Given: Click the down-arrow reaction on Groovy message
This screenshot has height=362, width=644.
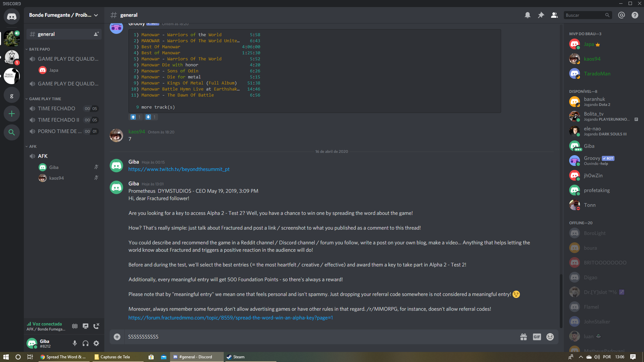Looking at the screenshot, I should coord(151,117).
